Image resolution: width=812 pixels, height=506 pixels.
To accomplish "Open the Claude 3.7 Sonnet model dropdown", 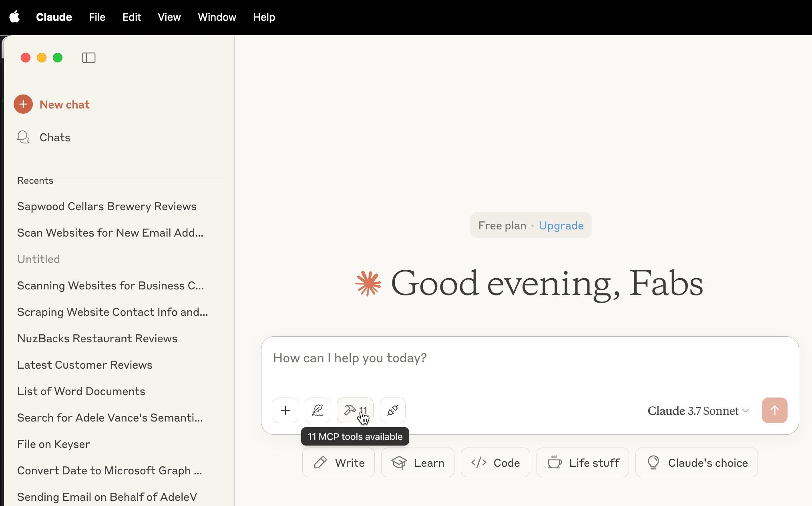I will [698, 411].
